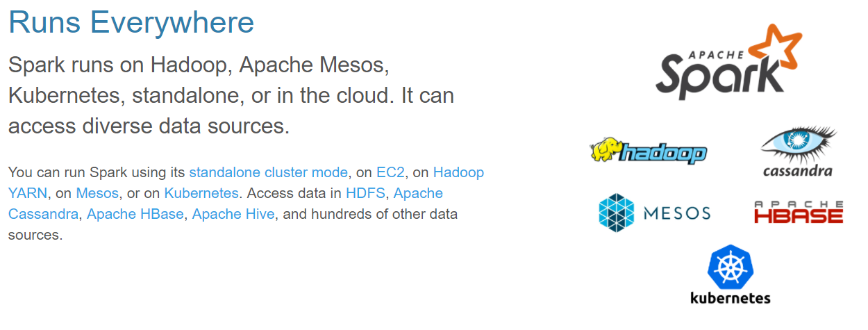Viewport: 868px width, 330px height.
Task: Click the MESOS wordmark text
Action: (x=677, y=213)
